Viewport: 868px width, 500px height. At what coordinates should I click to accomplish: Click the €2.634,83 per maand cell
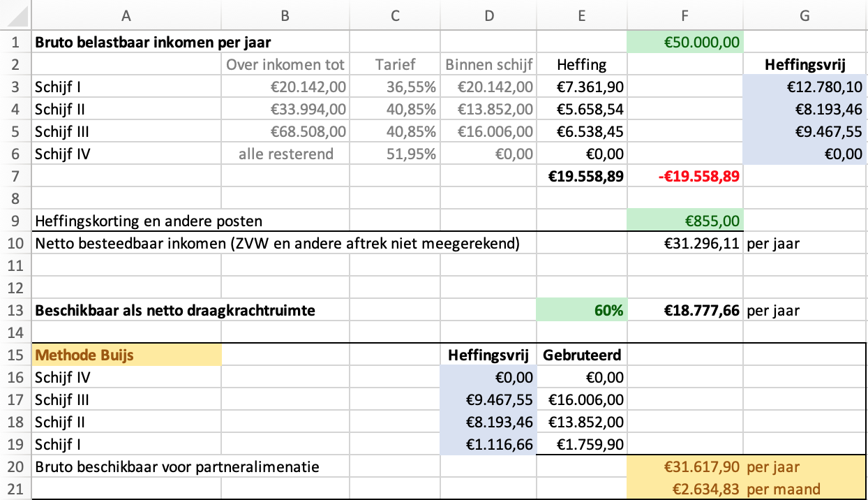point(684,489)
